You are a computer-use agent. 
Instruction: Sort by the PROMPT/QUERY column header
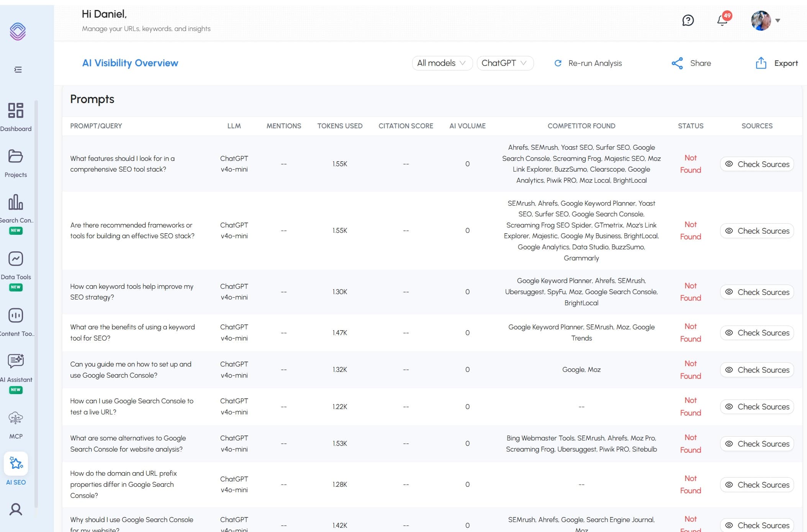[x=96, y=126]
